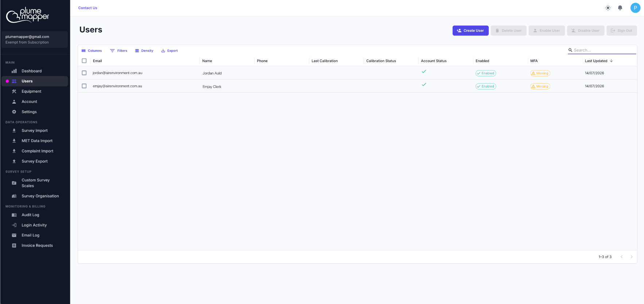Click the Delete User button

pos(508,31)
